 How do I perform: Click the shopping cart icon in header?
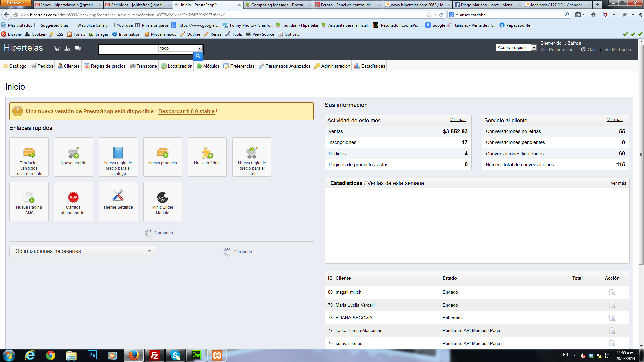57,48
